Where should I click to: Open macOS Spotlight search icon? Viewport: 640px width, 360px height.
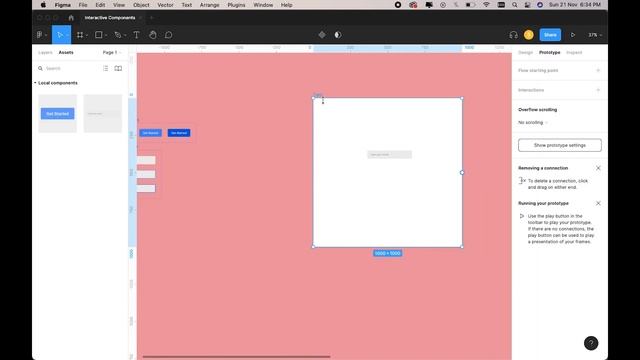click(515, 5)
